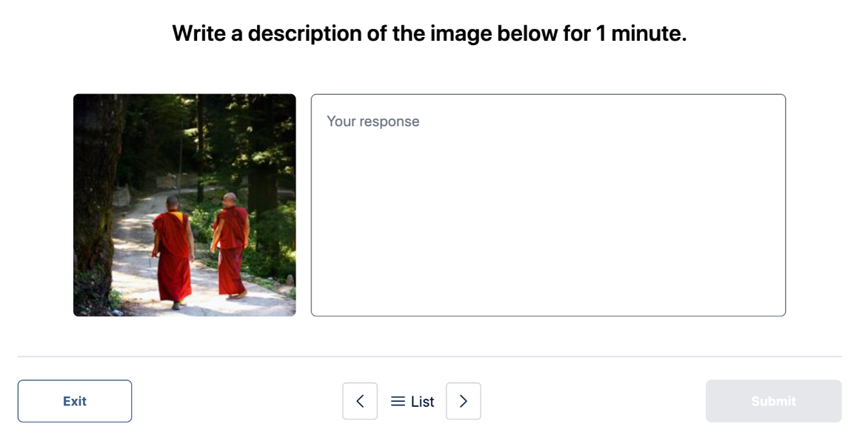Click the greyed-out Submit button

[x=773, y=401]
